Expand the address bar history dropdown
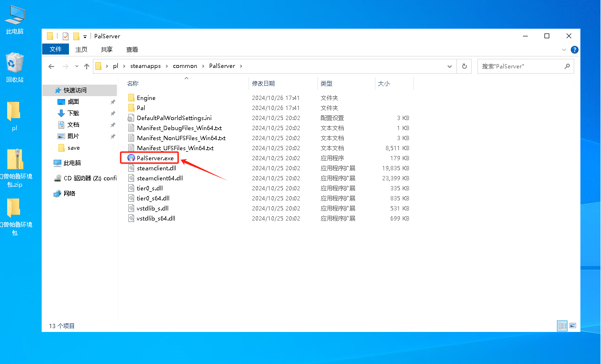This screenshot has width=601, height=364. (450, 66)
